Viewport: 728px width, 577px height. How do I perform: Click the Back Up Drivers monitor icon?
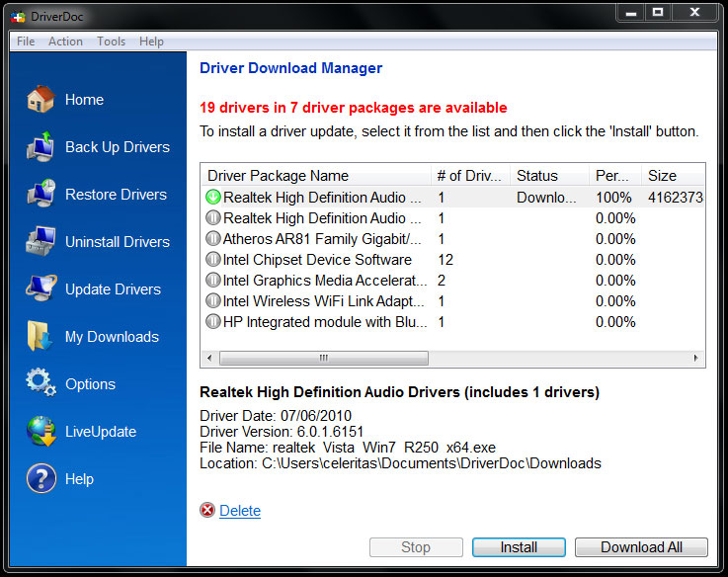[40, 147]
